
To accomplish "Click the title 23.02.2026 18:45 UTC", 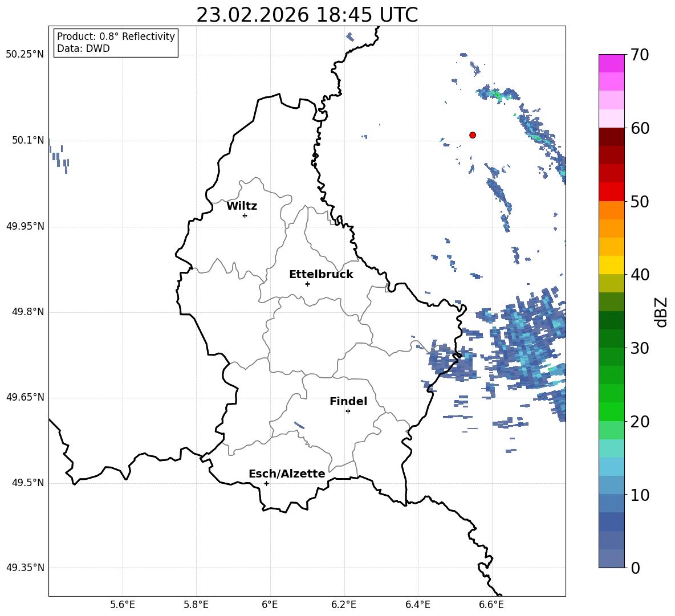I will pyautogui.click(x=307, y=15).
